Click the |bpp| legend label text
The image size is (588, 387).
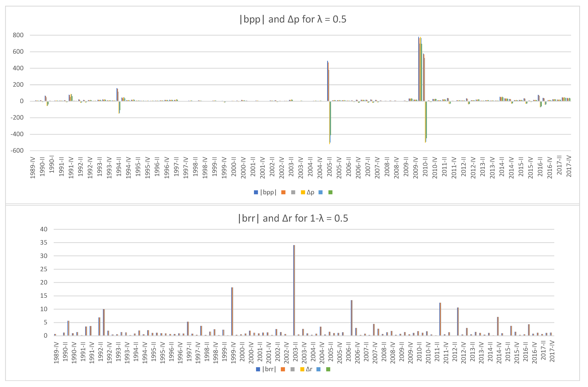[268, 192]
